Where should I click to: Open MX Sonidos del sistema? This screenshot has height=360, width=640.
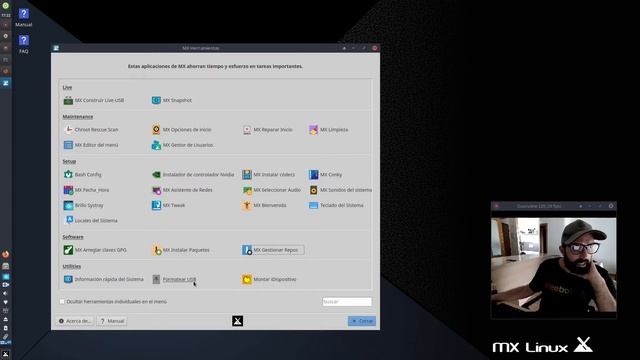340,190
